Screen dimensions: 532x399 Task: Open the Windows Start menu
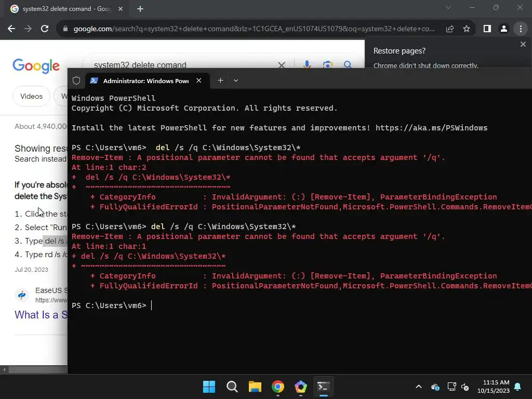pyautogui.click(x=209, y=387)
